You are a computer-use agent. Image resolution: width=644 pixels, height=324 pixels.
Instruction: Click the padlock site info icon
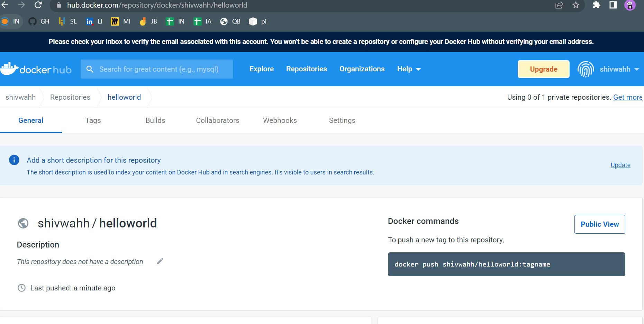(59, 5)
